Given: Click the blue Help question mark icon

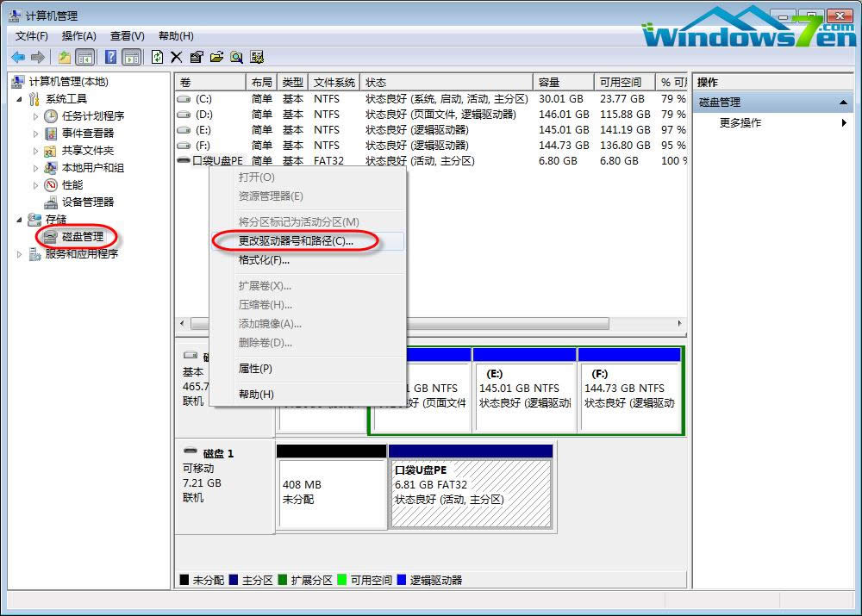Looking at the screenshot, I should [110, 57].
